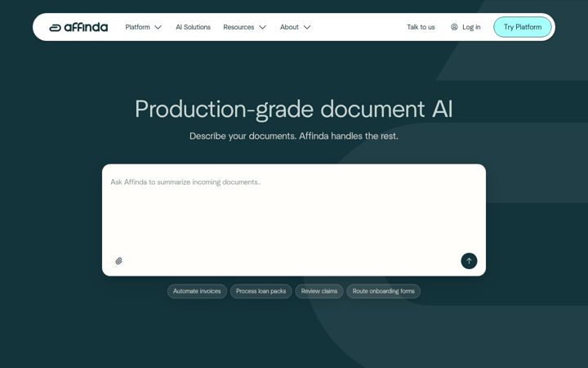Click the Try Platform button
The width and height of the screenshot is (588, 368).
click(x=523, y=27)
